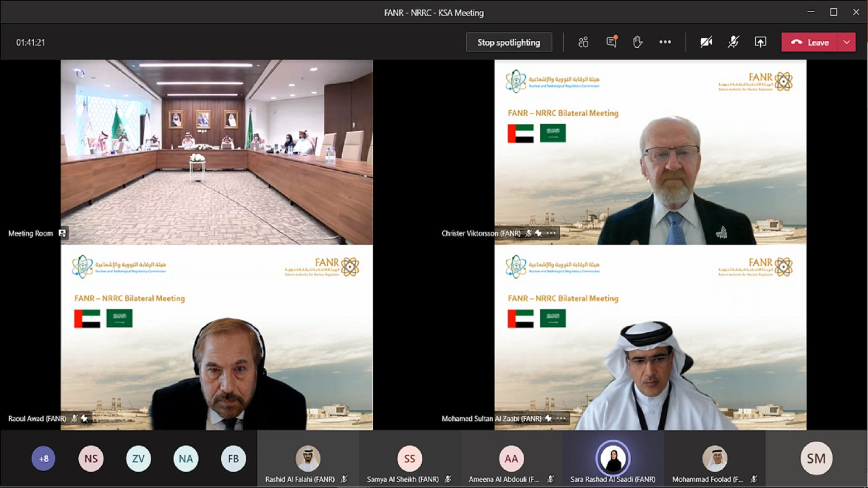Raise your hand in the meeting
This screenshot has width=868, height=488.
[x=638, y=42]
